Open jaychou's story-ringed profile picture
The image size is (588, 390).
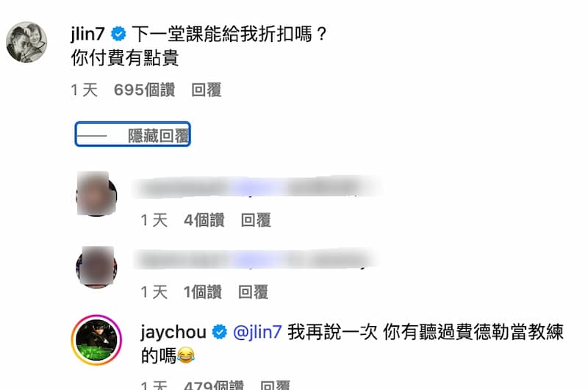click(x=96, y=340)
